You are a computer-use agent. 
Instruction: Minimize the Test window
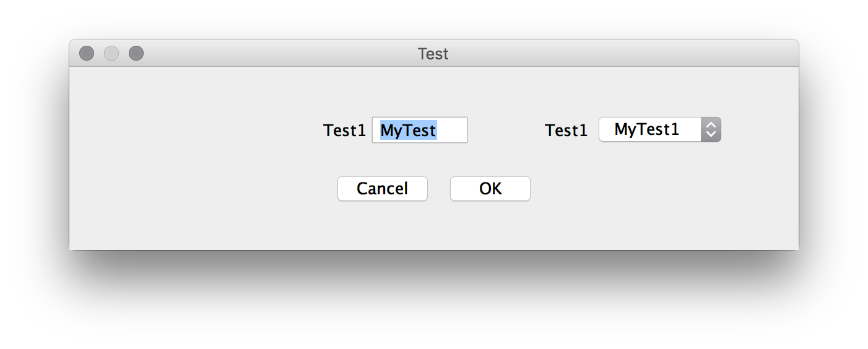[111, 54]
